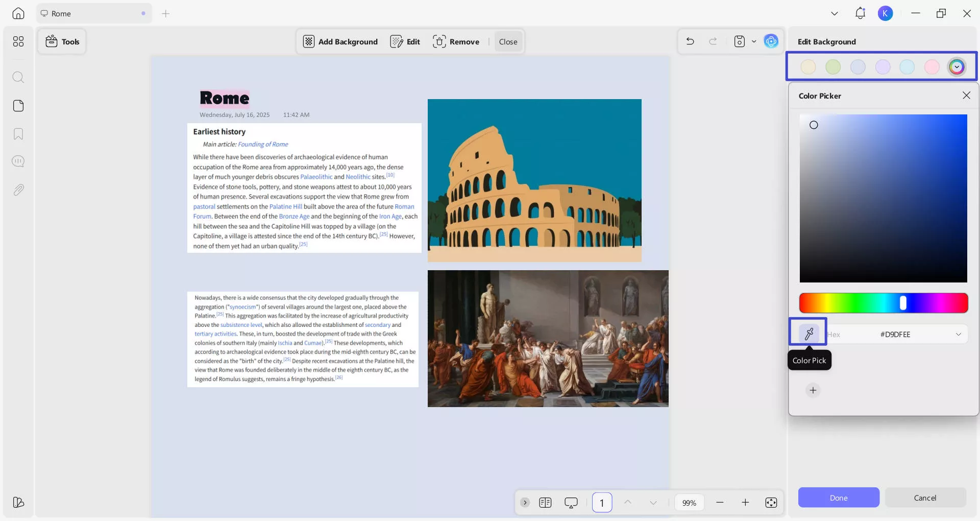Zoom out with minus button
Viewport: 980px width, 521px height.
coord(720,503)
